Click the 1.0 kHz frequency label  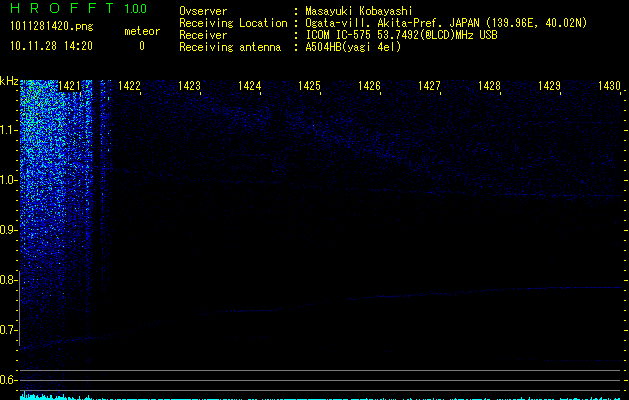point(9,180)
